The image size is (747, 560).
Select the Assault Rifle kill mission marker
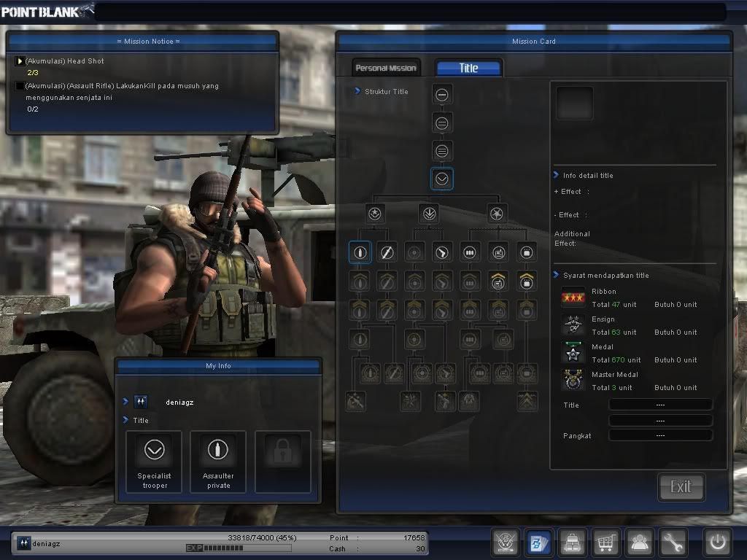click(x=20, y=86)
